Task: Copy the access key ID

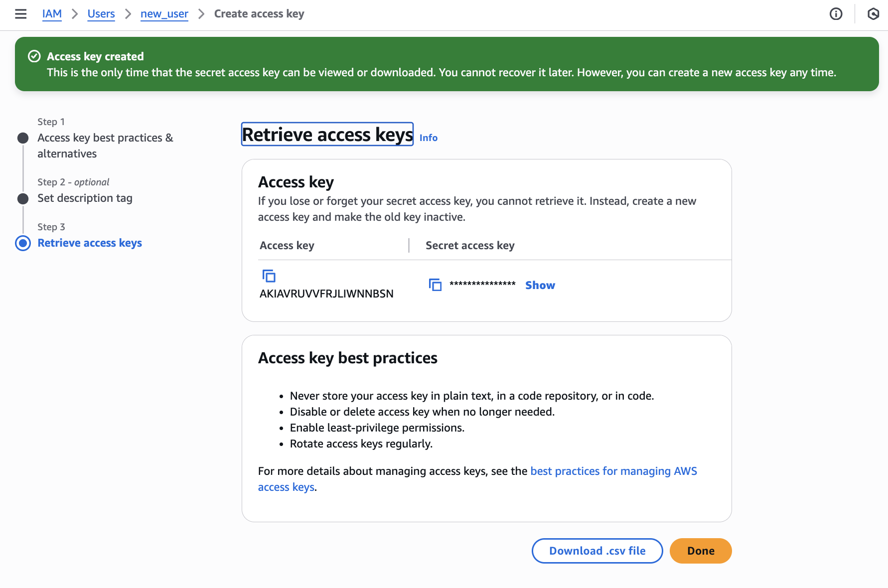Action: [269, 276]
